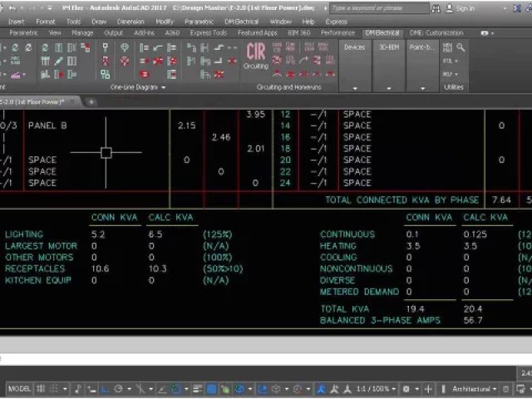532x399 pixels.
Task: Click the new drawing tab plus icon
Action: coord(91,101)
